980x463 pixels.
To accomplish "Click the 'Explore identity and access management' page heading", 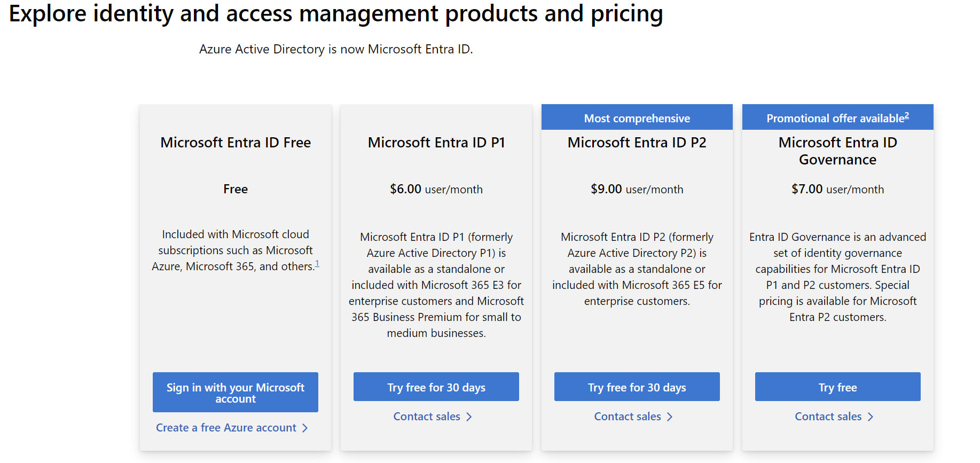I will point(336,13).
